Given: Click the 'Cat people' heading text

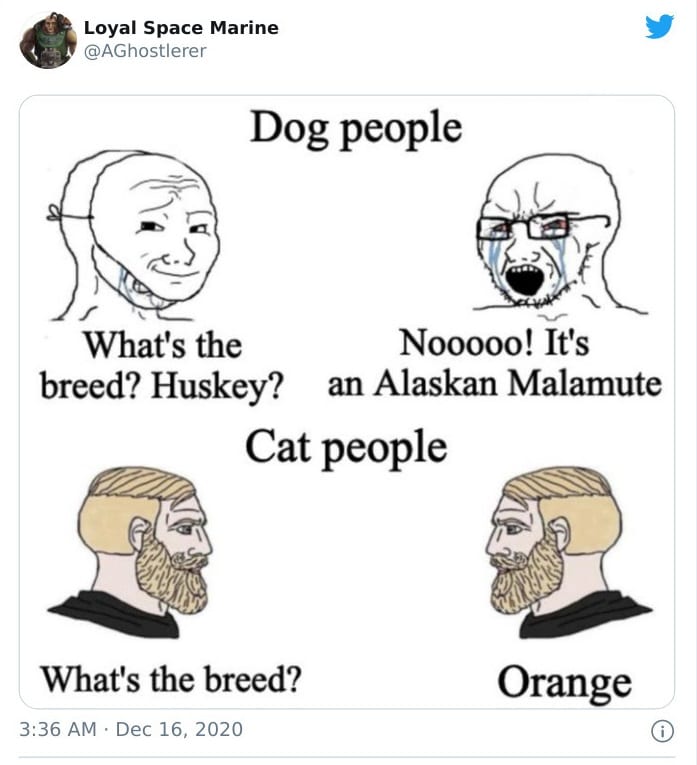Looking at the screenshot, I should [x=346, y=448].
